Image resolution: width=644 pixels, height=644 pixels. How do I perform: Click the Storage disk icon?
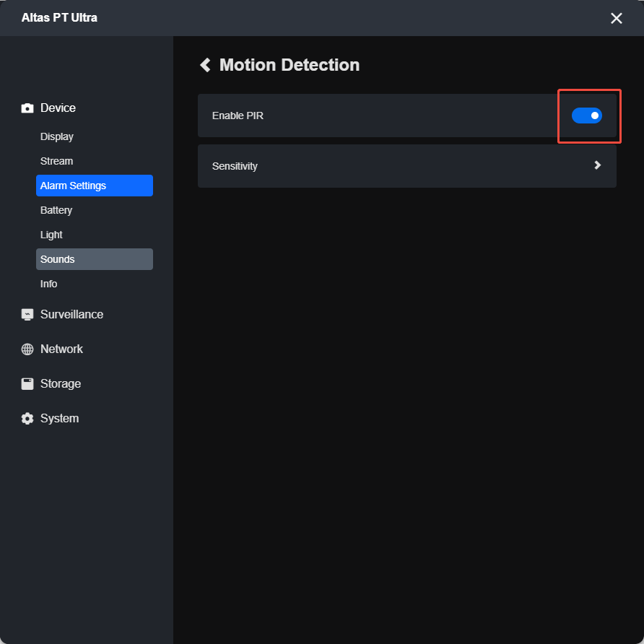27,383
